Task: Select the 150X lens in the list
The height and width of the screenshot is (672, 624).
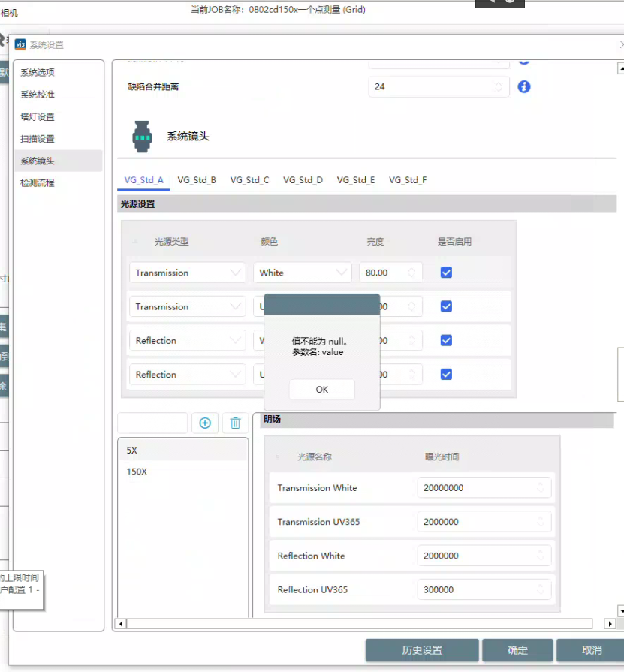Action: [x=137, y=472]
